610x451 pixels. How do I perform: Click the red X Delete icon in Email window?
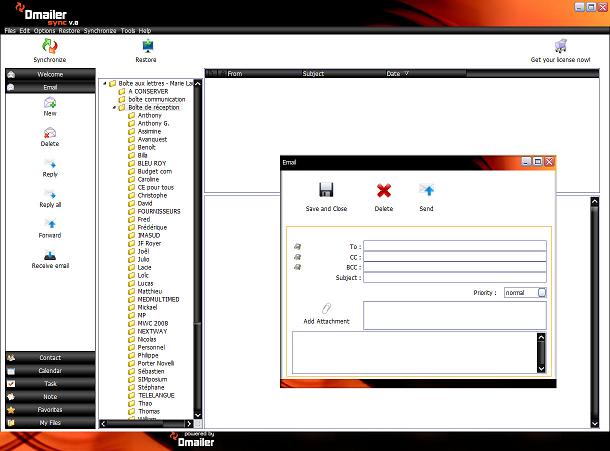click(x=384, y=191)
